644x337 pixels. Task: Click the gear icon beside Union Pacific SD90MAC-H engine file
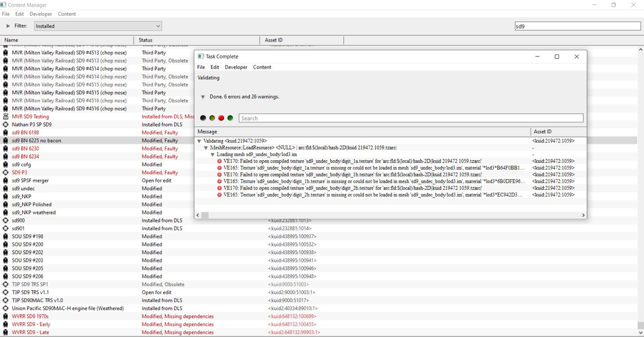point(6,308)
